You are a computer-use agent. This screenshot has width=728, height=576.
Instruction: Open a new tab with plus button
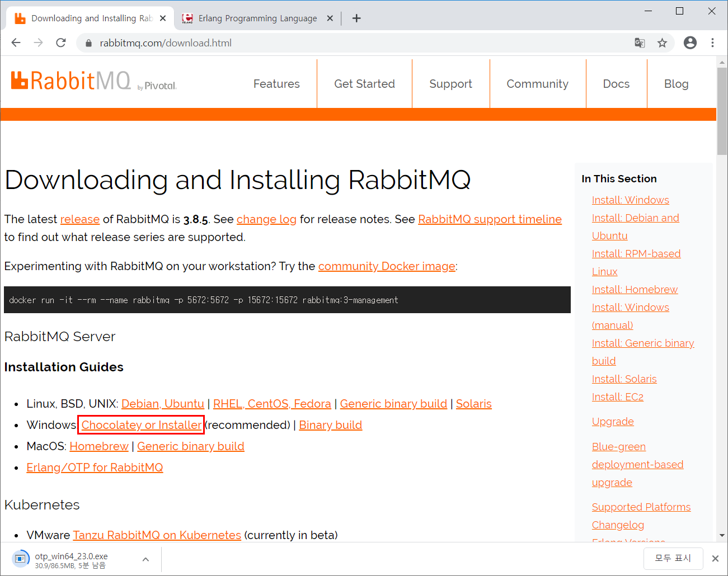click(356, 18)
